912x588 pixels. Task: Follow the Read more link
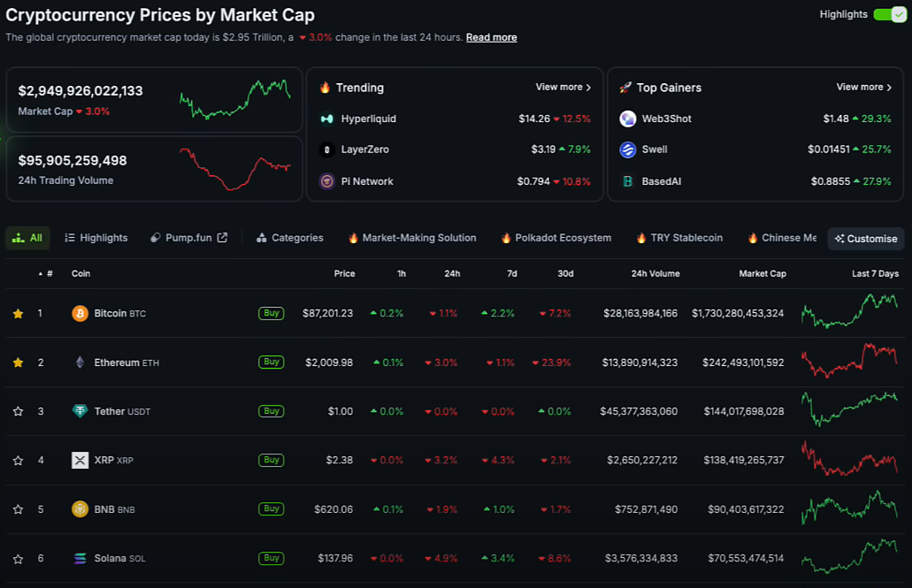coord(491,37)
